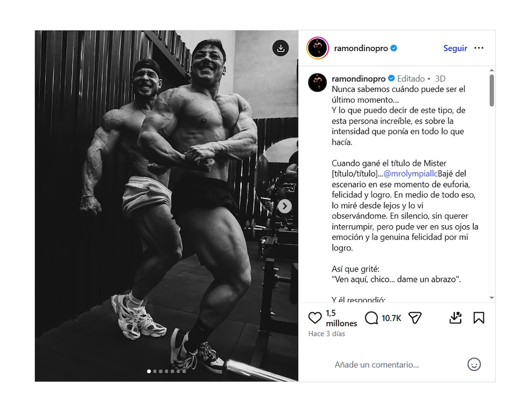This screenshot has width=532, height=413.
Task: Click the ramondinopro header profile picture
Action: [317, 48]
